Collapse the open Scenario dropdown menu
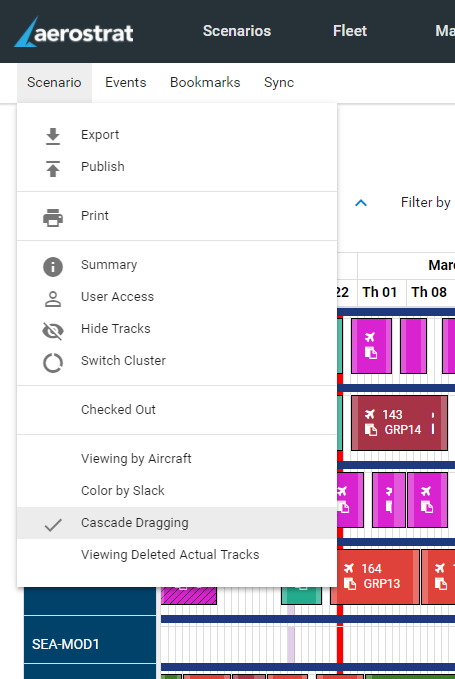This screenshot has width=455, height=679. coord(54,83)
